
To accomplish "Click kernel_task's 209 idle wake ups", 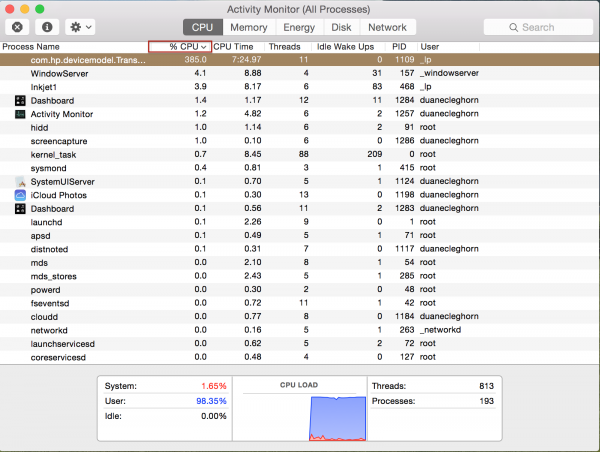I will point(375,154).
